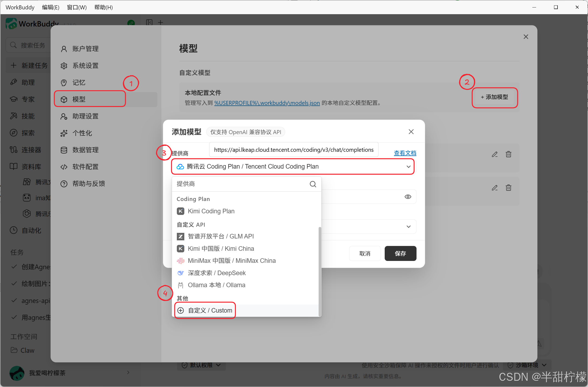Toggle API key visibility eye icon

coord(408,197)
